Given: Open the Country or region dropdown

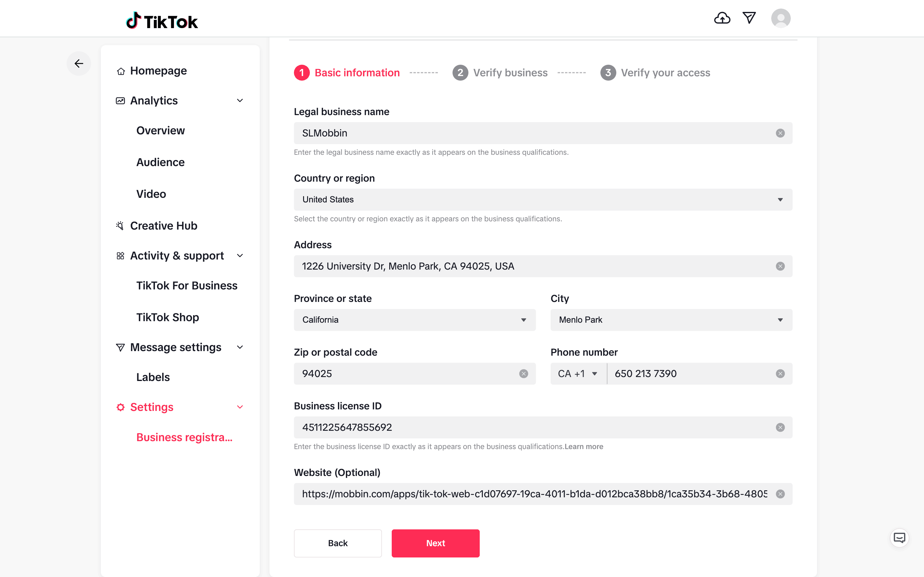Looking at the screenshot, I should [543, 200].
